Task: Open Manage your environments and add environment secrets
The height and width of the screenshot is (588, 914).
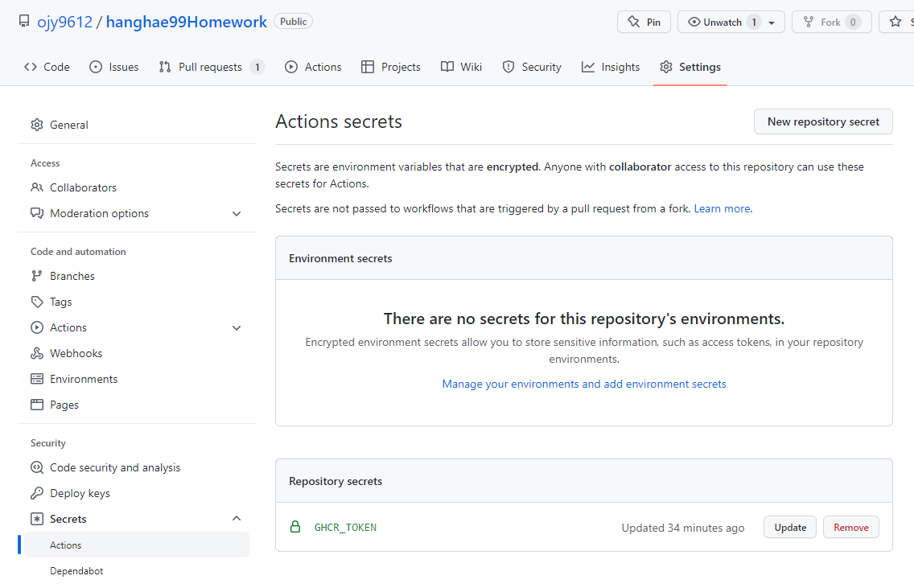Action: [584, 384]
